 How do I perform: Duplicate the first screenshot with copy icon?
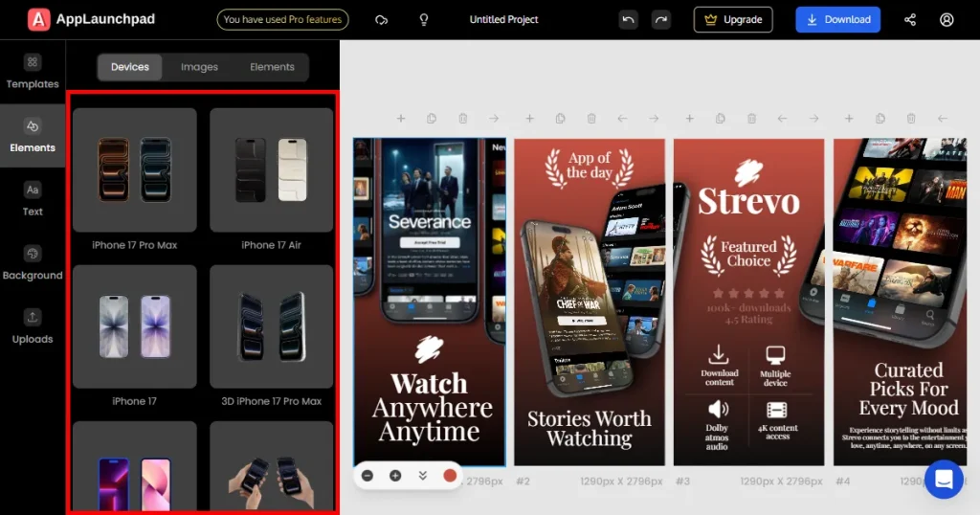pyautogui.click(x=432, y=119)
